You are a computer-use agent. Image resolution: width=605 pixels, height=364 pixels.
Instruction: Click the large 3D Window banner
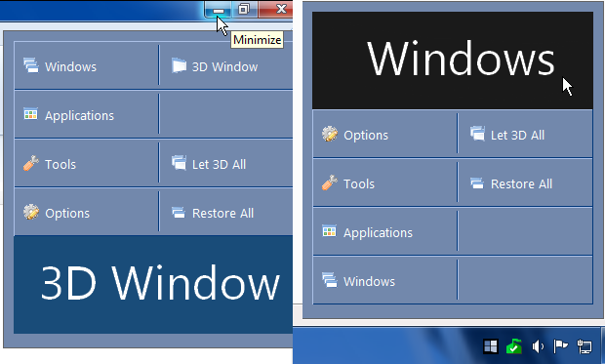click(153, 285)
